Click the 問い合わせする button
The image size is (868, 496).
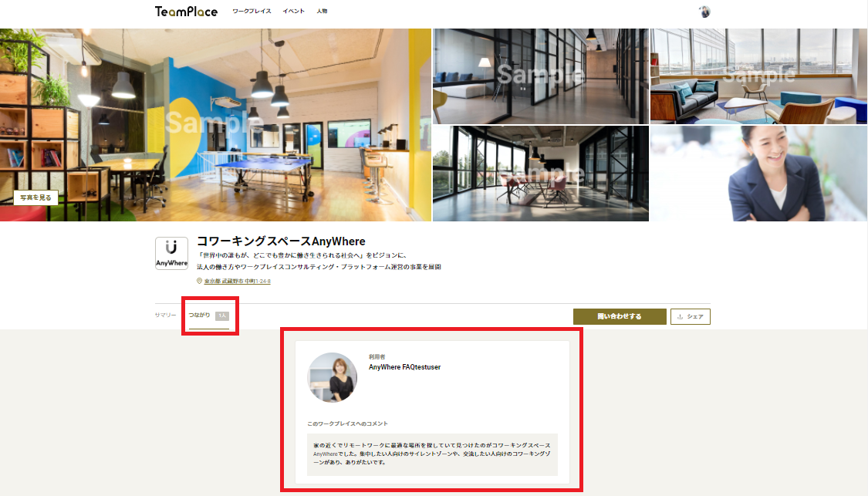pyautogui.click(x=619, y=316)
